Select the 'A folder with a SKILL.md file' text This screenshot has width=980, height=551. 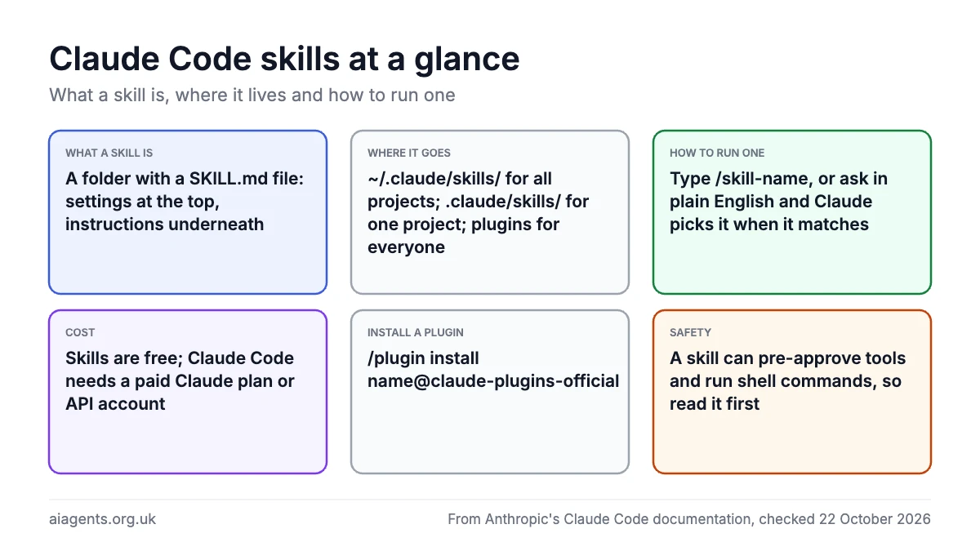pos(185,201)
